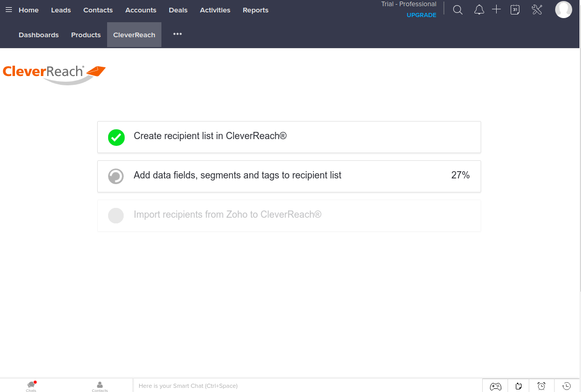
Task: Open Contacts in the bottom bar
Action: [100, 386]
